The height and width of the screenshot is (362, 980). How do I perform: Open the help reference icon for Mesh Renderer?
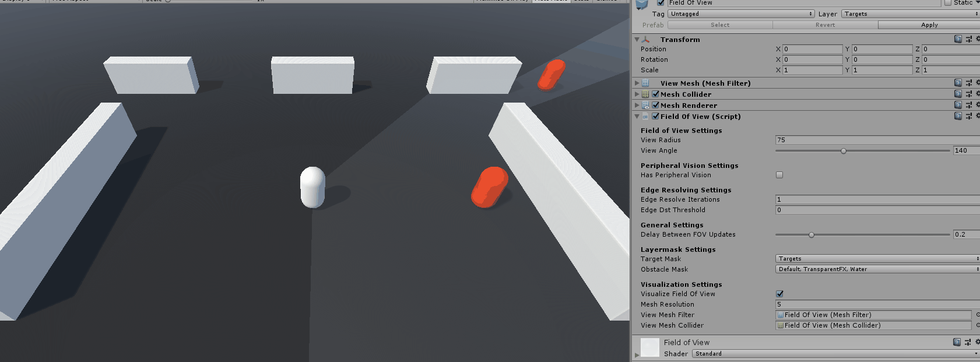(x=958, y=105)
